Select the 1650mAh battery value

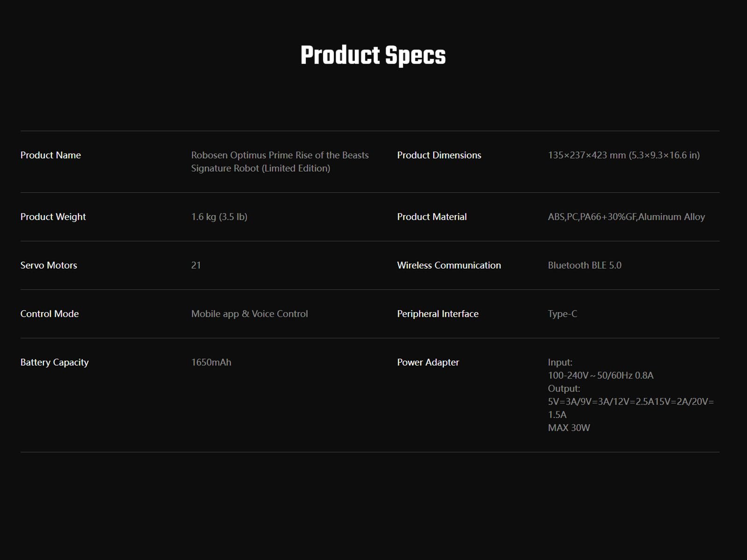click(211, 363)
